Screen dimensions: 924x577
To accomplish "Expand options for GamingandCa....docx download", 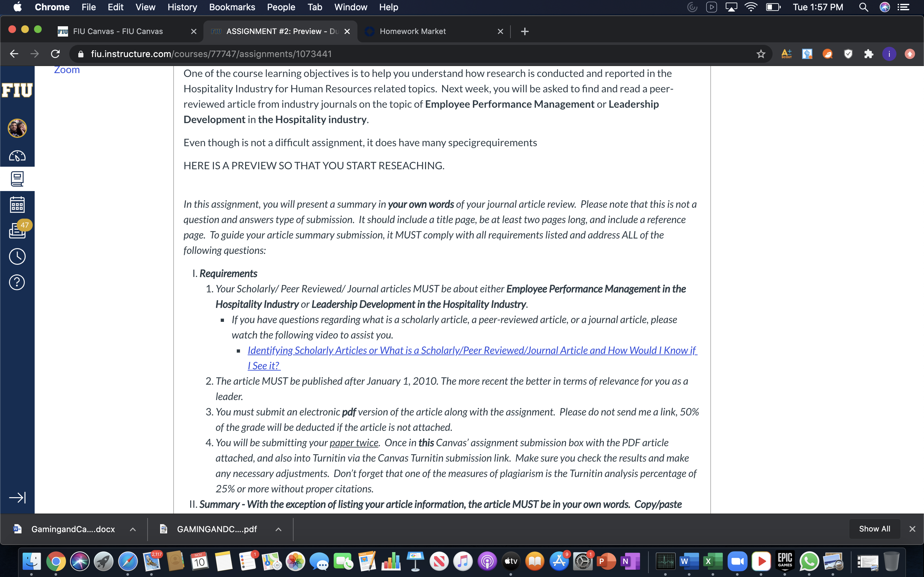I will tap(133, 529).
